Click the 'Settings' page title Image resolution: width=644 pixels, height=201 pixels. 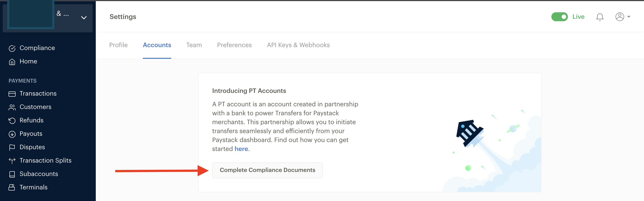(x=123, y=17)
